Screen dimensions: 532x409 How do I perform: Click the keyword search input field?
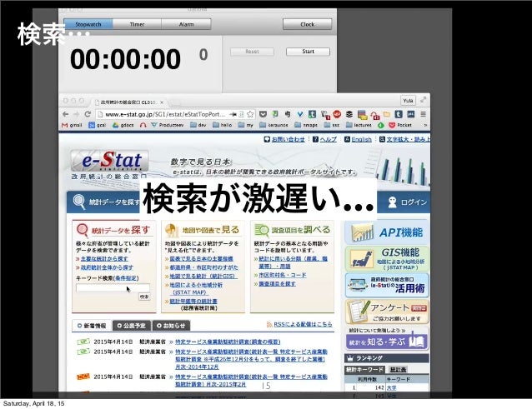coord(113,288)
